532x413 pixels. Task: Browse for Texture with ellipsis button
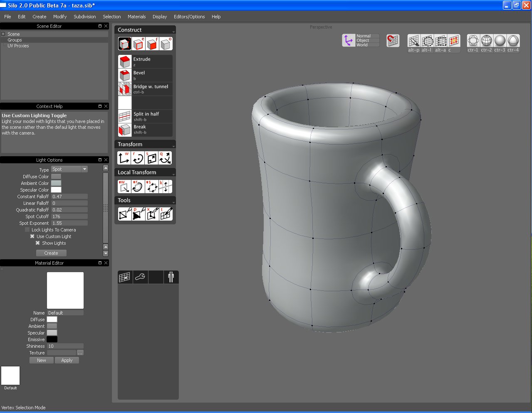pos(80,353)
